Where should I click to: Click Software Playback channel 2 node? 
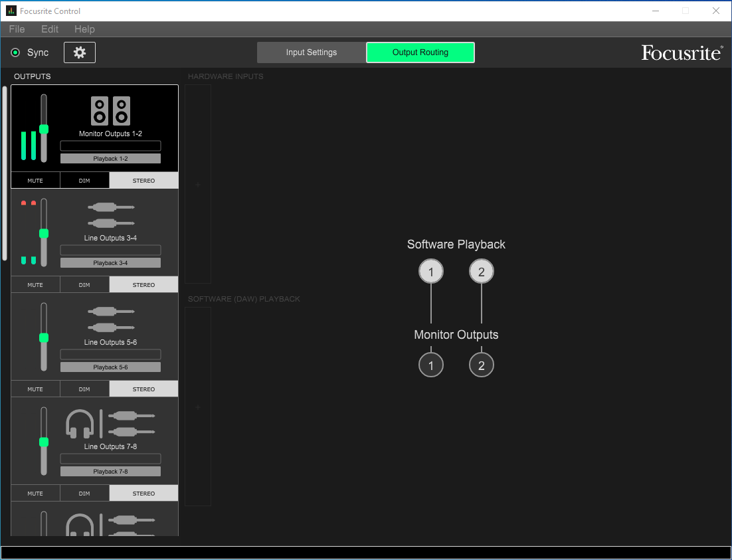(482, 271)
